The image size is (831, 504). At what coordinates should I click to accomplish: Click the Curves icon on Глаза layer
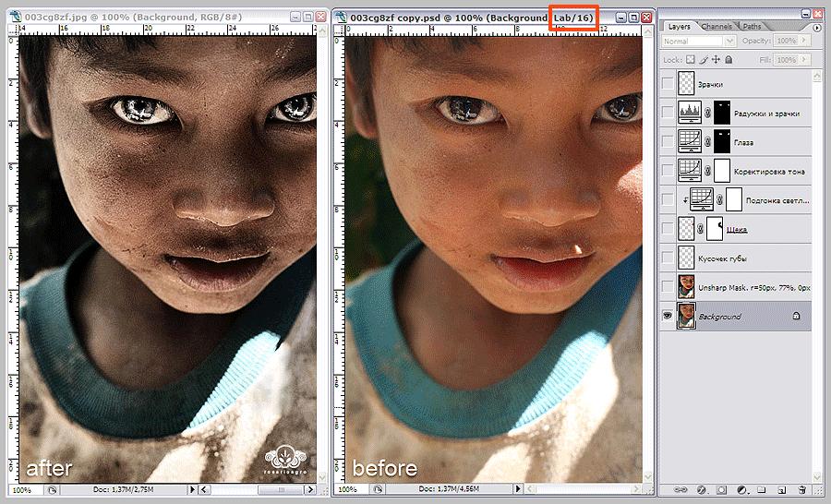coord(690,141)
